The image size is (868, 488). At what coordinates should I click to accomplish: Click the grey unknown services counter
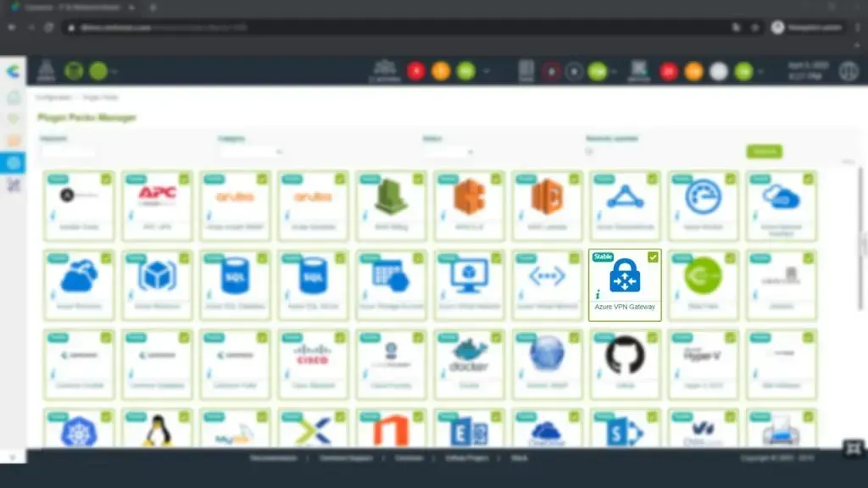[x=719, y=71]
